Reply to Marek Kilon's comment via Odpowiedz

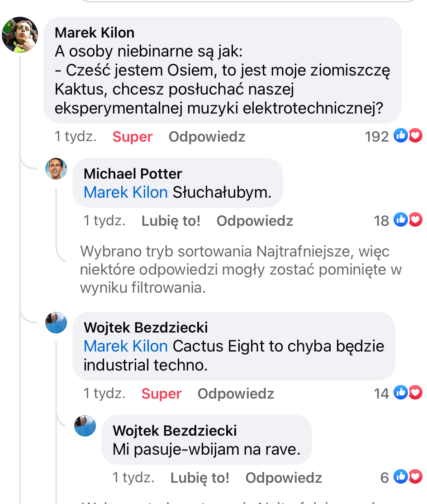(207, 137)
